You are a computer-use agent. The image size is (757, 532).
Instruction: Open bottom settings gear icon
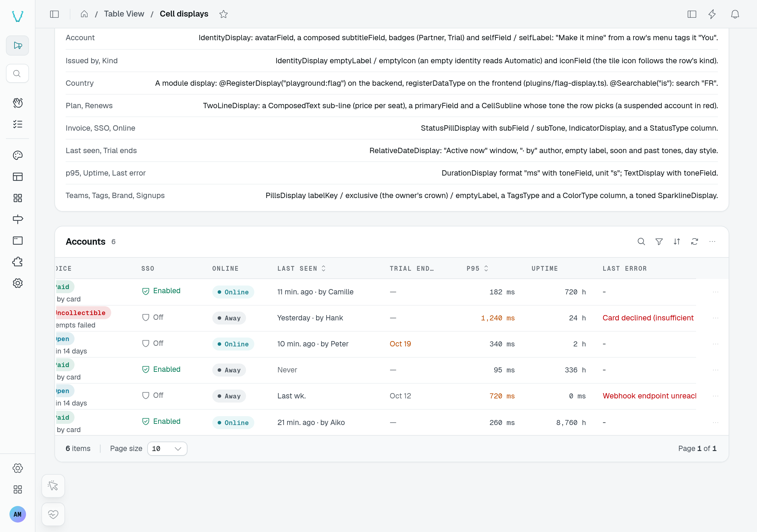17,468
